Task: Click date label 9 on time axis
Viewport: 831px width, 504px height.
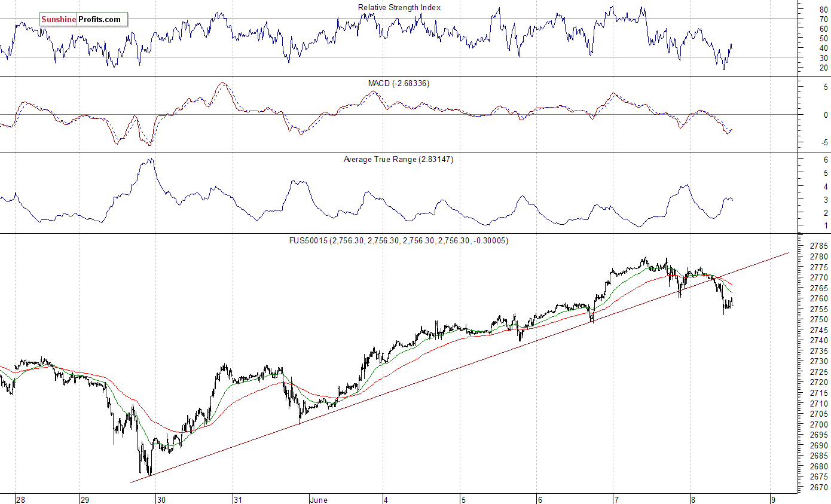Action: coord(773,500)
